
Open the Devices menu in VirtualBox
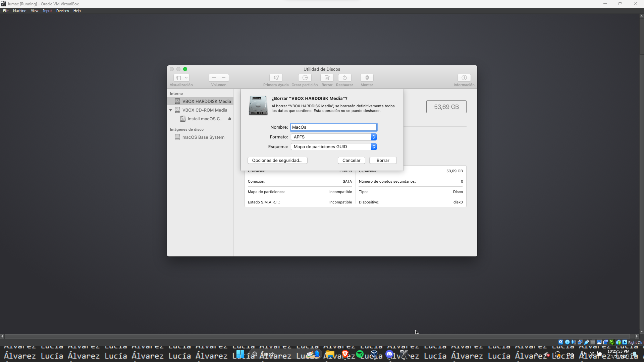pos(62,11)
